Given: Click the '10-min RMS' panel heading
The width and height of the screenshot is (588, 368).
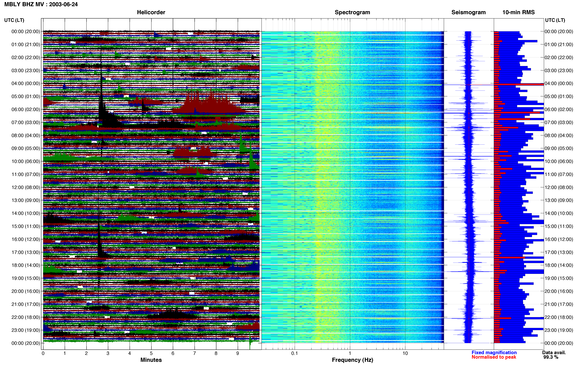Looking at the screenshot, I should pyautogui.click(x=518, y=12).
